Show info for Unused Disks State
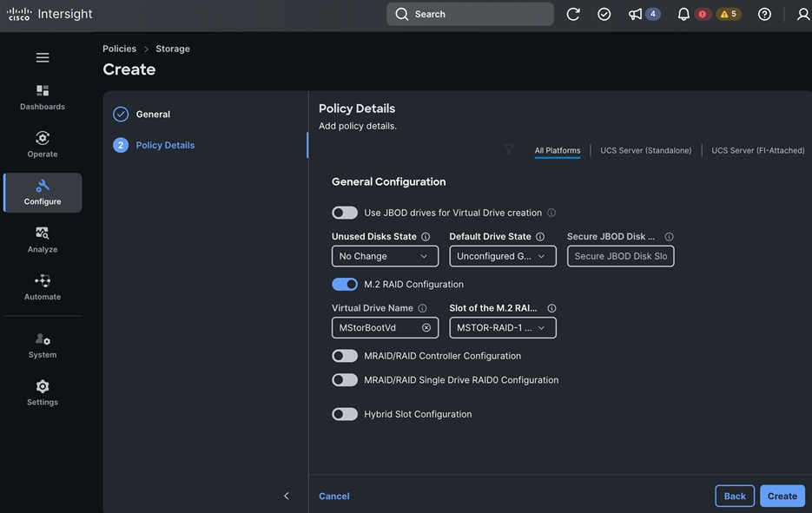Viewport: 812px width, 513px height. tap(426, 237)
